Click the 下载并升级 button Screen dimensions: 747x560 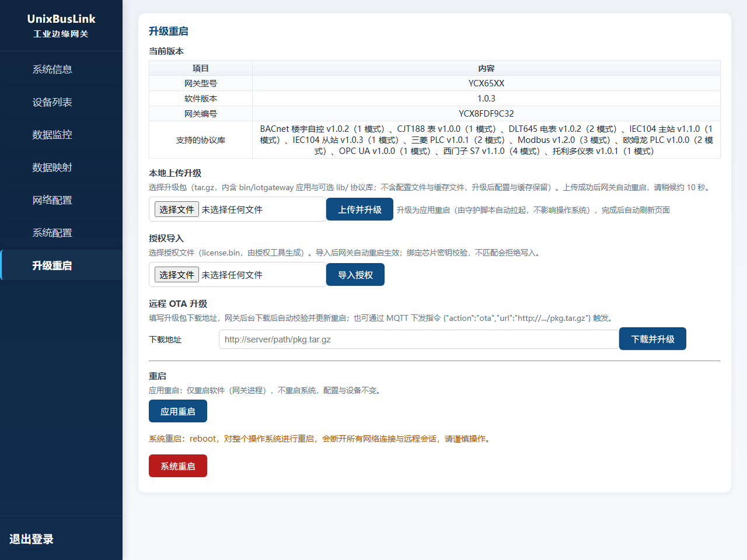click(653, 339)
